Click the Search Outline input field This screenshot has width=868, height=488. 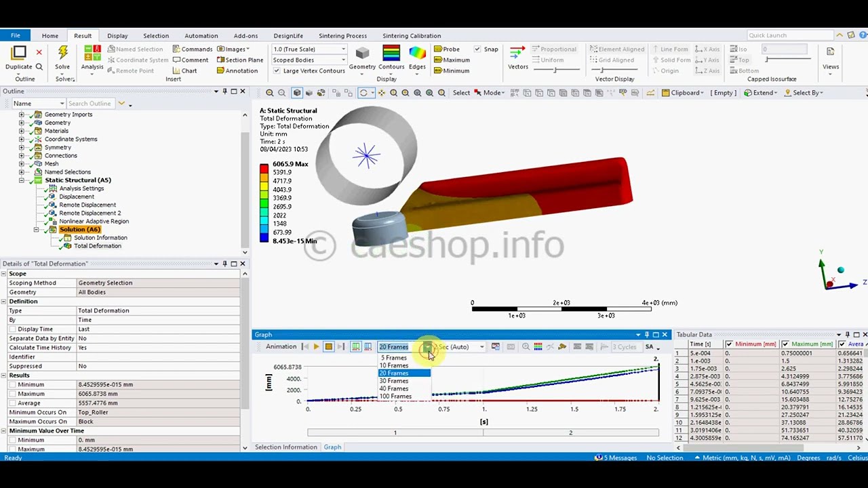click(x=92, y=104)
